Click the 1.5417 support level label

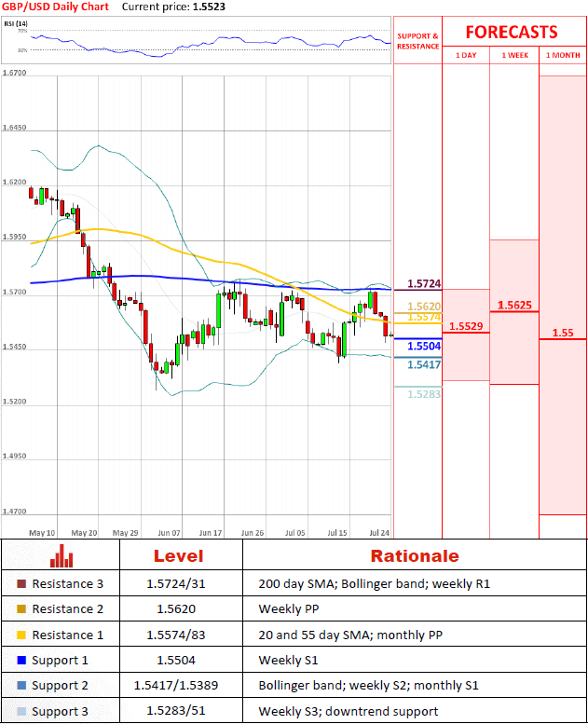424,364
